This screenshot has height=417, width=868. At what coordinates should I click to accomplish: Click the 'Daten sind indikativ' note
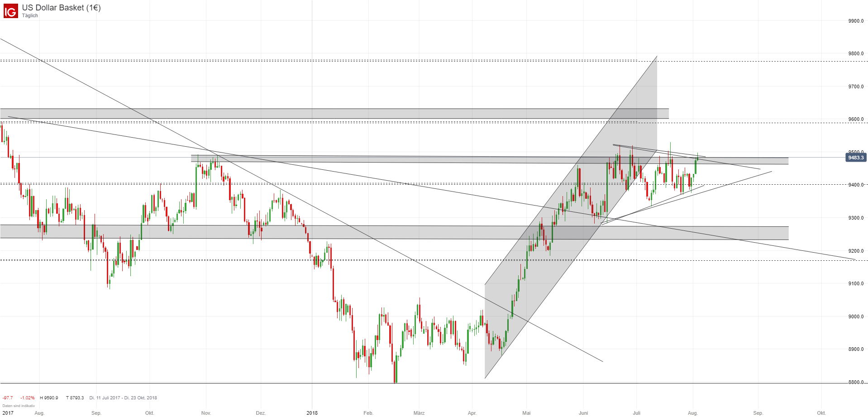[19, 406]
